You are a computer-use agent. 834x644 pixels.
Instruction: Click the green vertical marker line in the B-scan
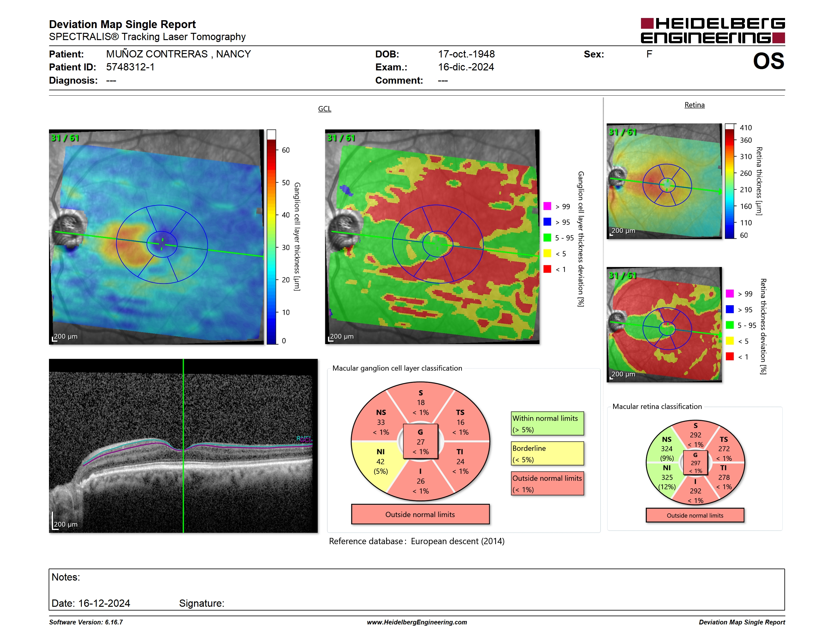(x=183, y=446)
